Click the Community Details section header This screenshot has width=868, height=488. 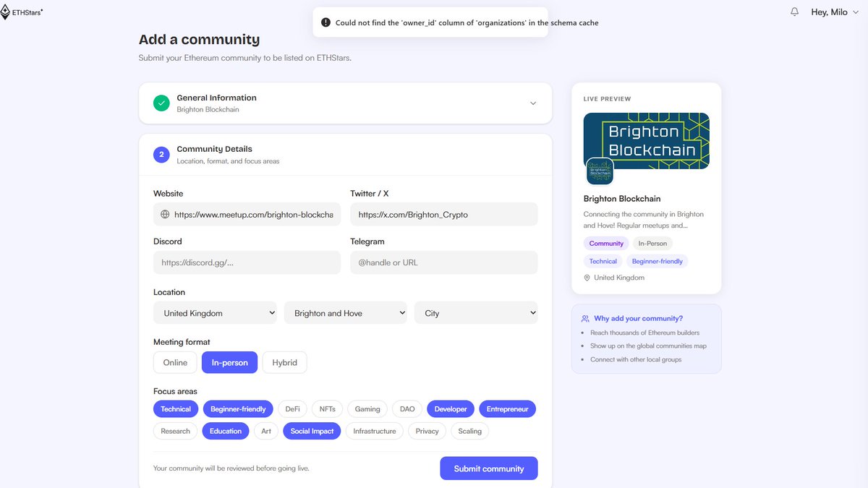tap(346, 155)
